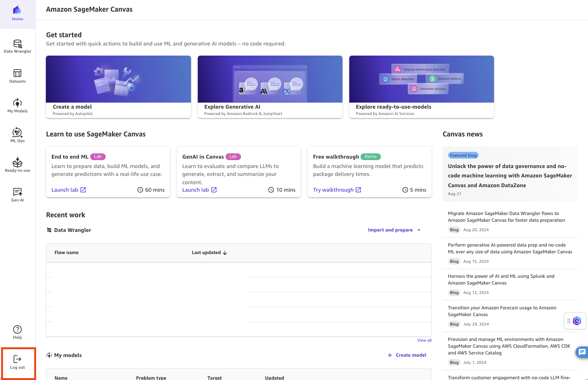Click the Featured blog badge
Screen dimensions: 588x380
(463, 155)
